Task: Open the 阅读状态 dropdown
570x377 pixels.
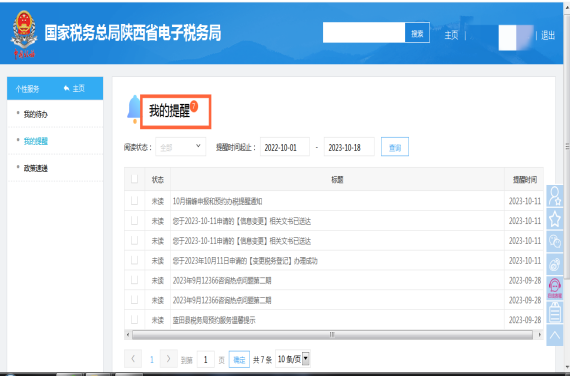Action: pos(181,147)
